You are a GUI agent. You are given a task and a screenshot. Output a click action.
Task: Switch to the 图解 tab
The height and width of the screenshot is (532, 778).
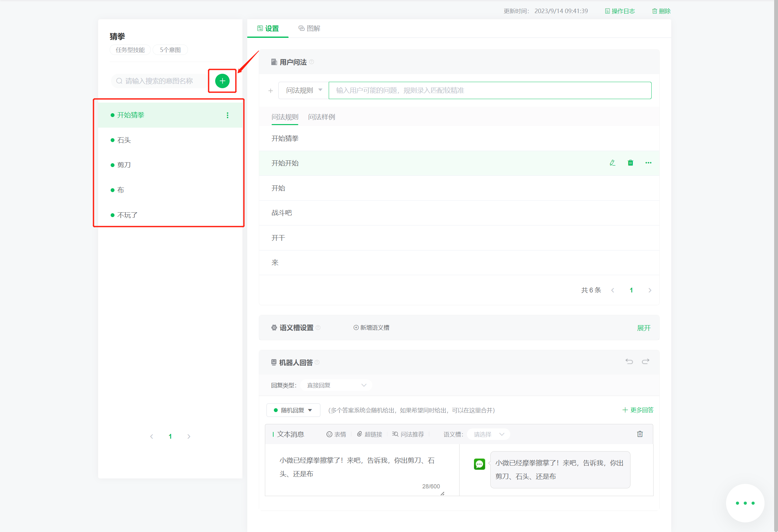pyautogui.click(x=309, y=29)
